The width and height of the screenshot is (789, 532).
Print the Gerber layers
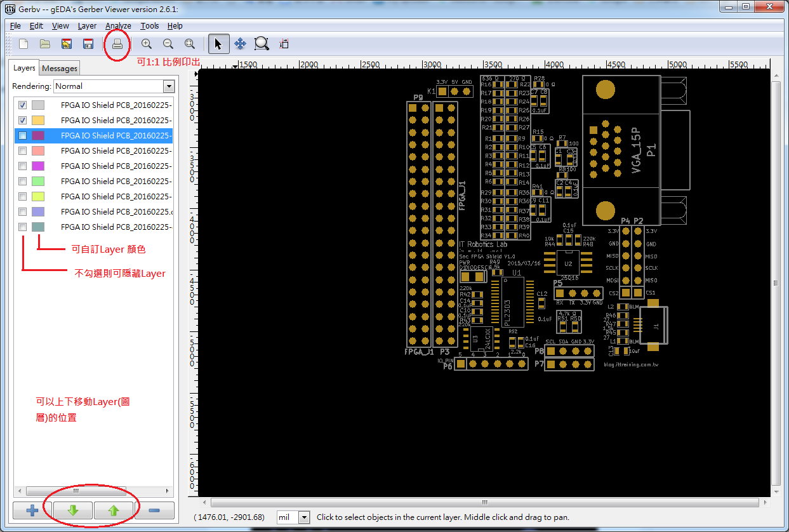coord(117,43)
